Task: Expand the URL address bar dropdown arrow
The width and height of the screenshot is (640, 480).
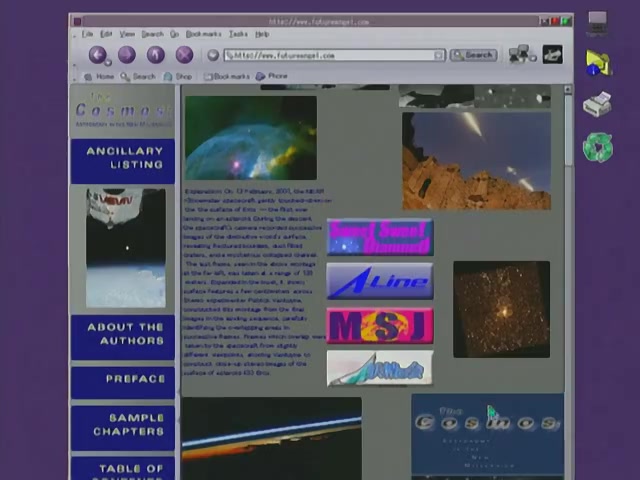Action: tap(438, 55)
